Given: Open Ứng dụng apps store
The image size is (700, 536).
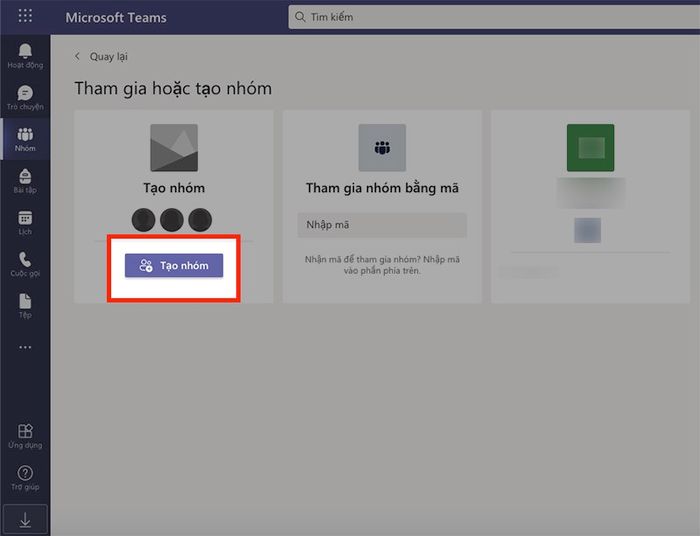Looking at the screenshot, I should [25, 436].
